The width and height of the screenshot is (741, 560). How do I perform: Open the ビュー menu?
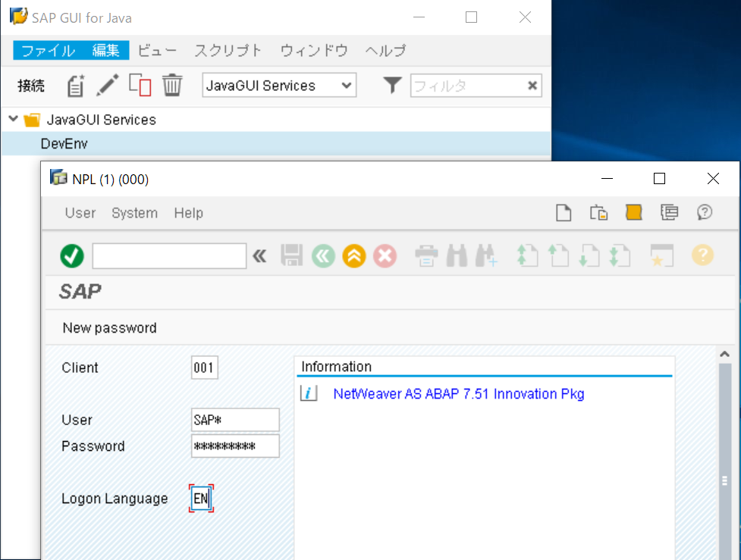pos(157,51)
